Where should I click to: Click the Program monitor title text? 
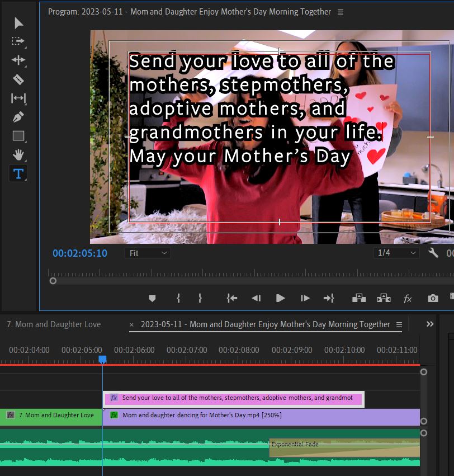(190, 12)
